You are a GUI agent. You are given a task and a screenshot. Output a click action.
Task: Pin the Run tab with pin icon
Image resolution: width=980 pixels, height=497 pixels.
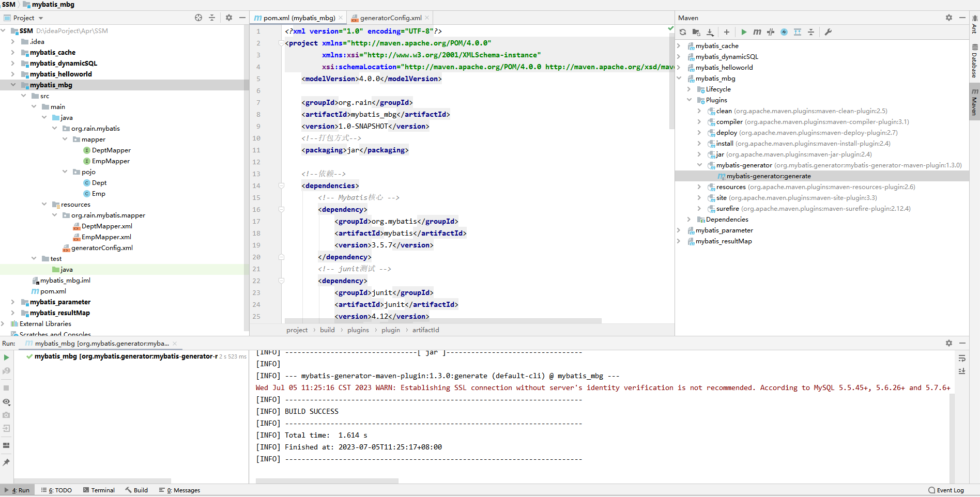coord(6,462)
